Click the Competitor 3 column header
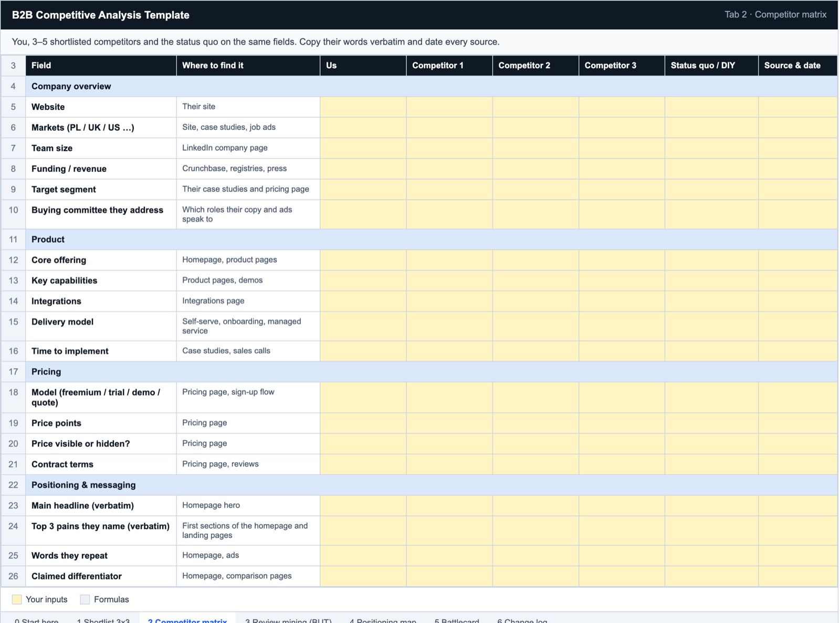The height and width of the screenshot is (623, 840). click(622, 66)
